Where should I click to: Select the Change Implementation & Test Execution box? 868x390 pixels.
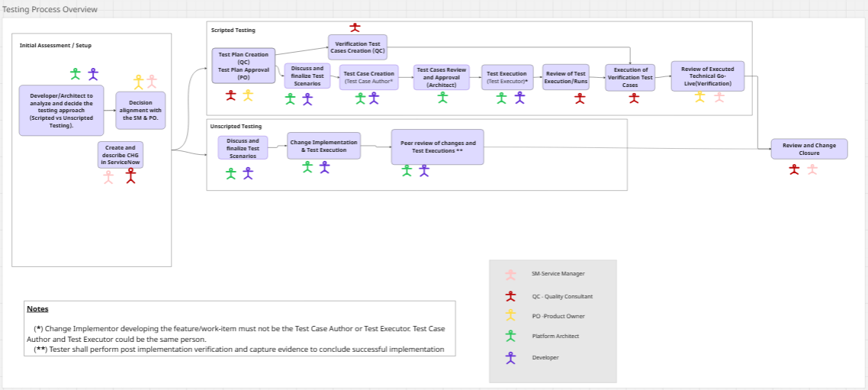(324, 146)
